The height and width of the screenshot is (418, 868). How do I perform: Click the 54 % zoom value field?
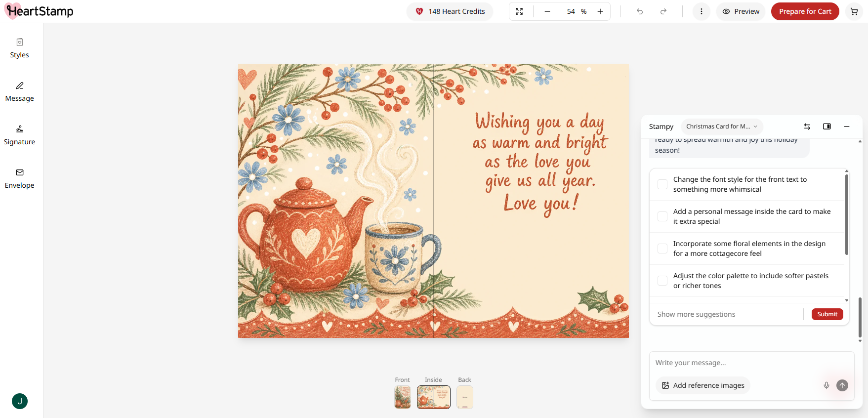tap(577, 11)
